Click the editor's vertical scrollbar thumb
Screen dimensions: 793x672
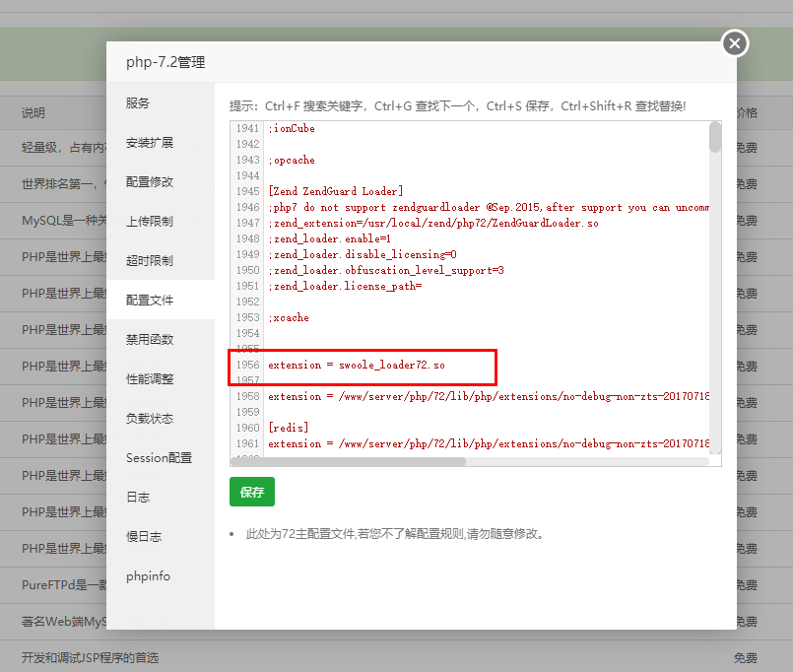[715, 138]
